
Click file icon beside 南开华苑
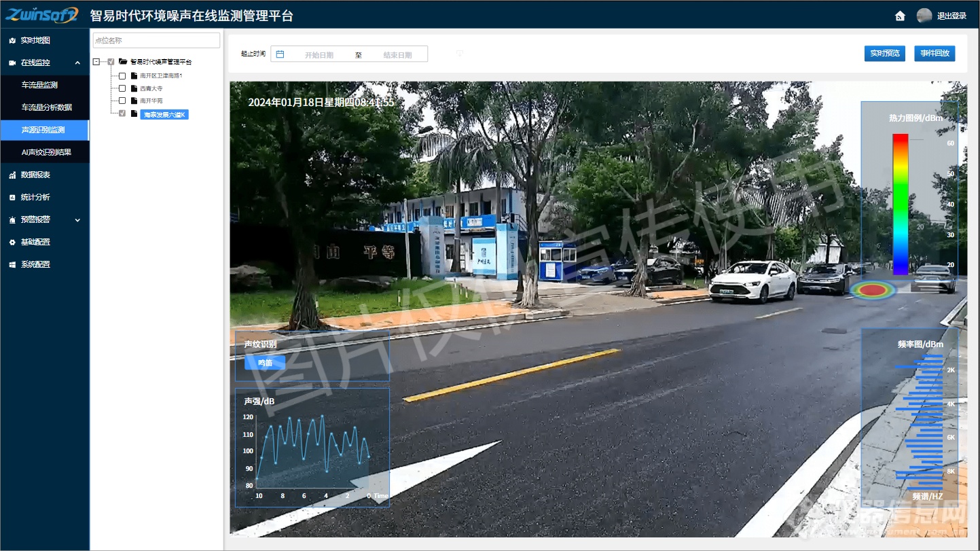[x=134, y=101]
